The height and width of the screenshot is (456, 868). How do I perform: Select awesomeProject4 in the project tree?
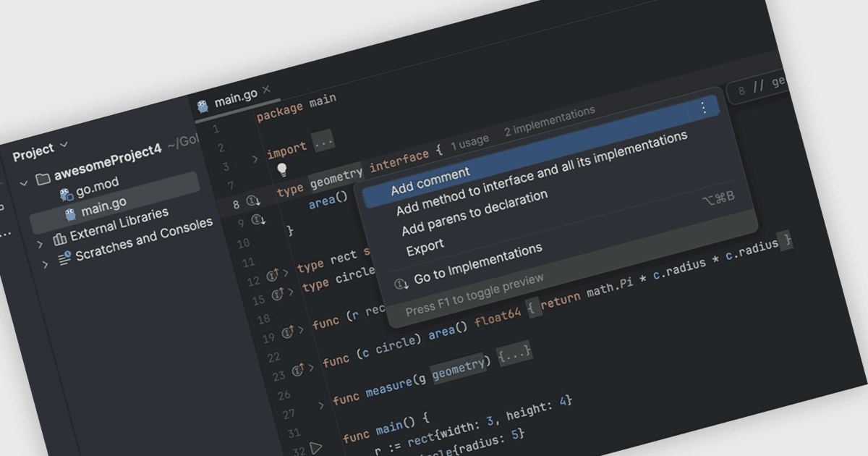pos(109,162)
